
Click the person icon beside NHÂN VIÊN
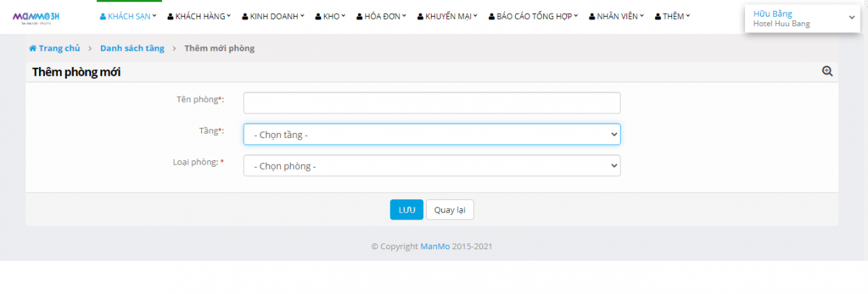point(592,17)
